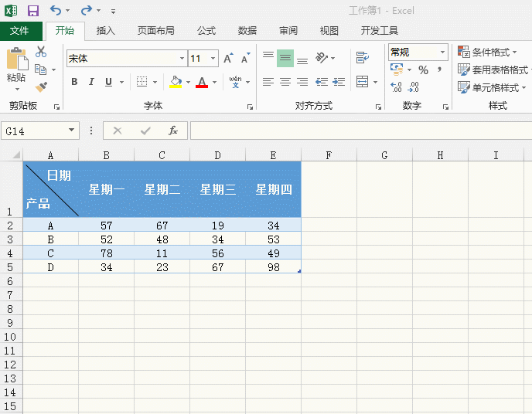Switch to the 公式 tab

[206, 31]
